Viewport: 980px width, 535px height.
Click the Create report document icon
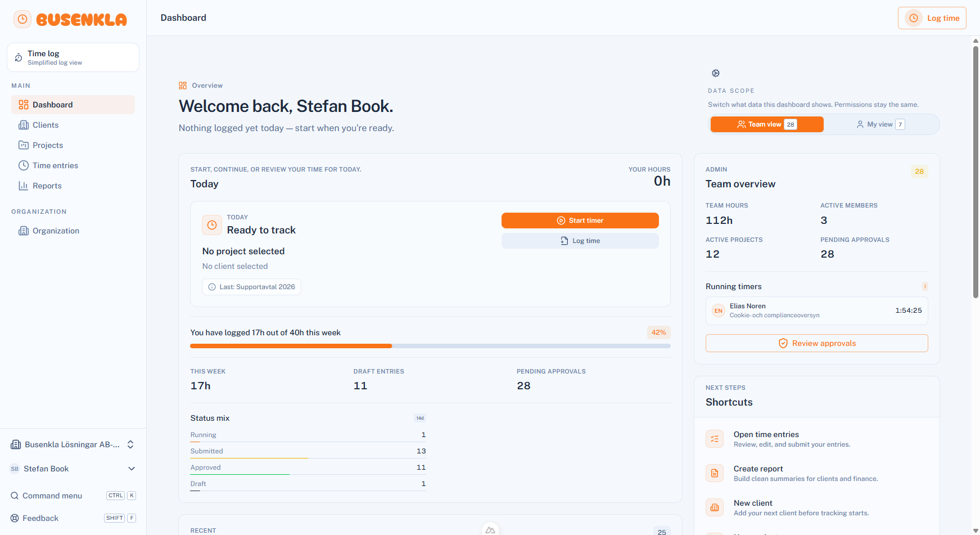click(715, 473)
